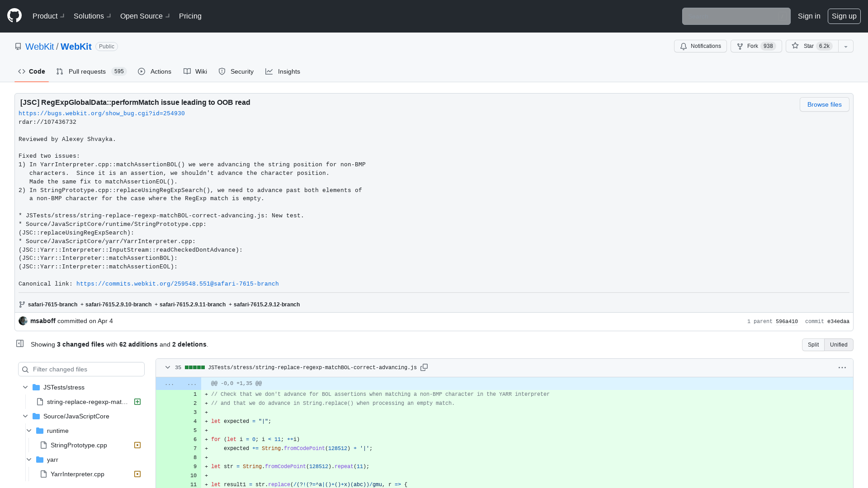The image size is (868, 488).
Task: Click the Pull requests icon
Action: 60,71
